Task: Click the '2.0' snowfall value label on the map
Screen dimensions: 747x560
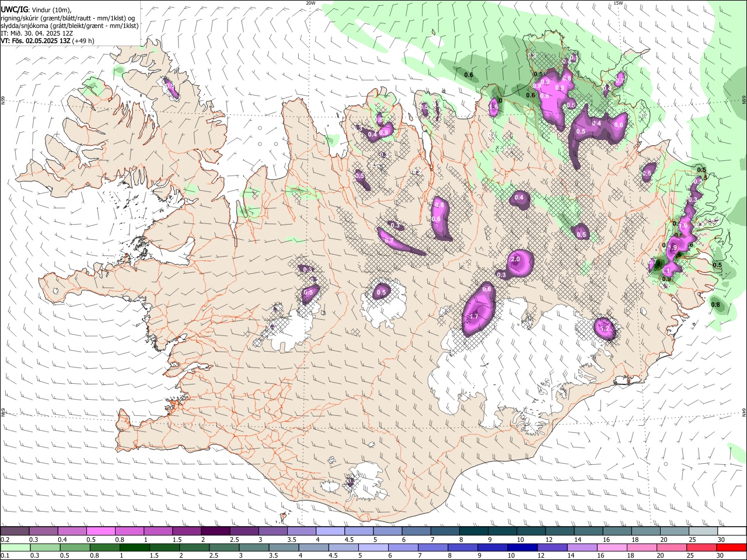Action: [x=515, y=260]
